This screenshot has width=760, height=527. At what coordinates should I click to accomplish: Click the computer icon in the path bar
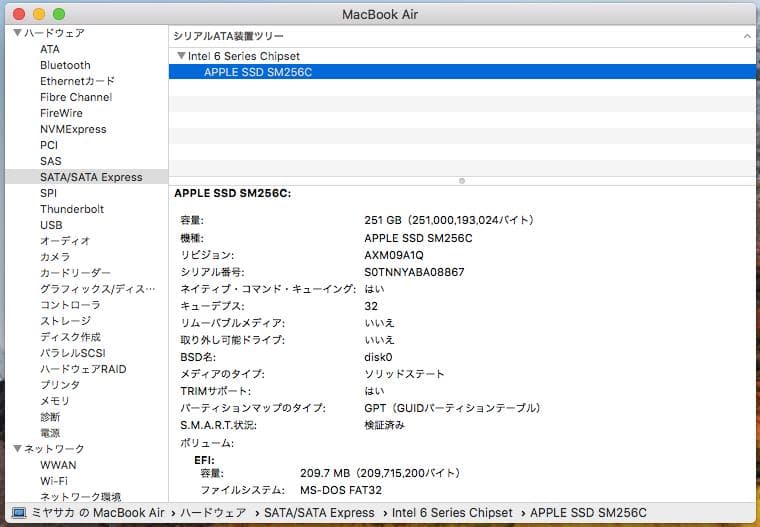tap(19, 513)
